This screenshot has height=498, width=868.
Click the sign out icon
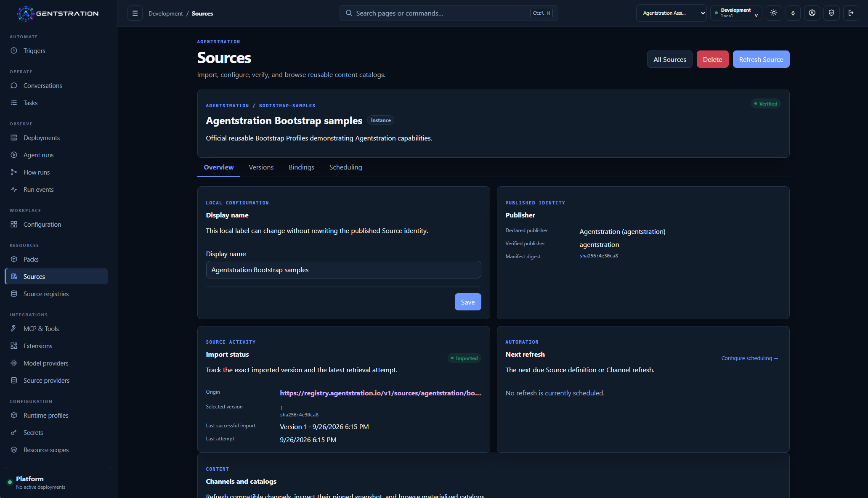pos(851,13)
